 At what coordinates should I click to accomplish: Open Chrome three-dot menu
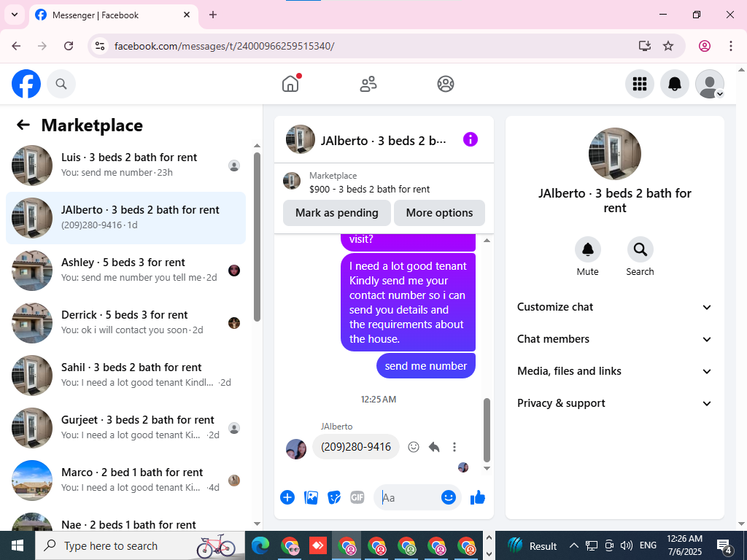[x=731, y=46]
